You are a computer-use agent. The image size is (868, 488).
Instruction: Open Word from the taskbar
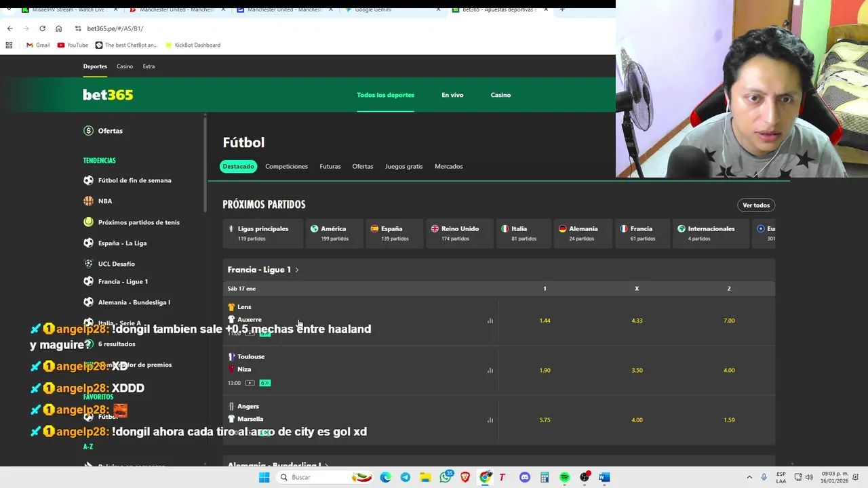[604, 477]
